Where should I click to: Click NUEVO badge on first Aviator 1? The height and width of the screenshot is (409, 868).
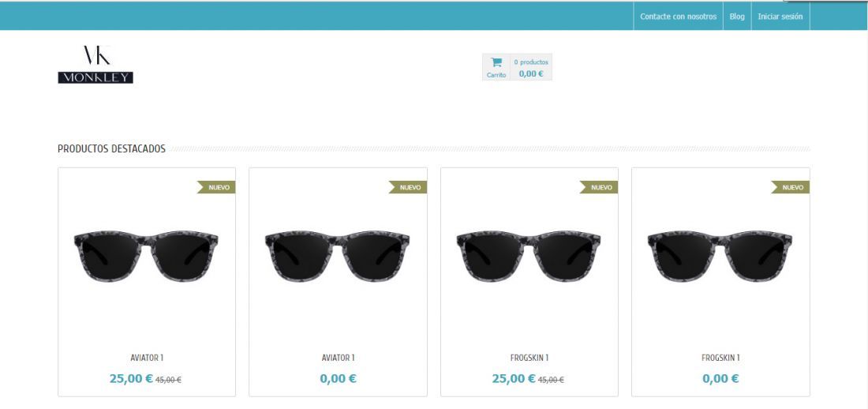click(x=216, y=187)
